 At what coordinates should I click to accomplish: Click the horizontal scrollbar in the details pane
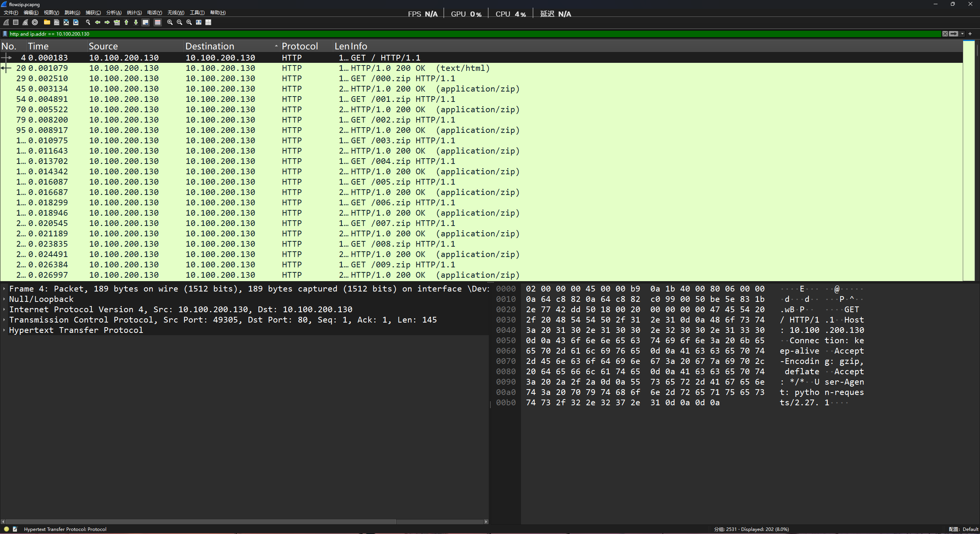pyautogui.click(x=199, y=521)
